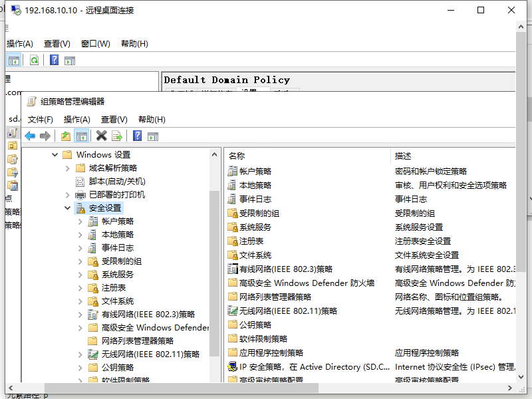Click the Forward arrow in editor toolbar

click(45, 136)
